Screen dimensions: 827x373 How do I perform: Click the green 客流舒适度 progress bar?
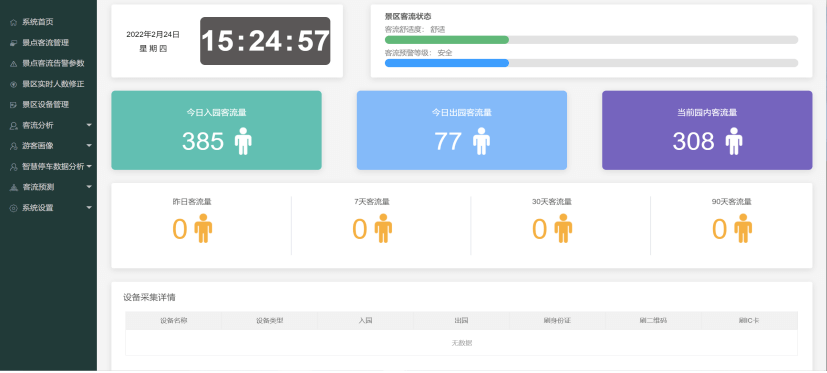click(447, 40)
